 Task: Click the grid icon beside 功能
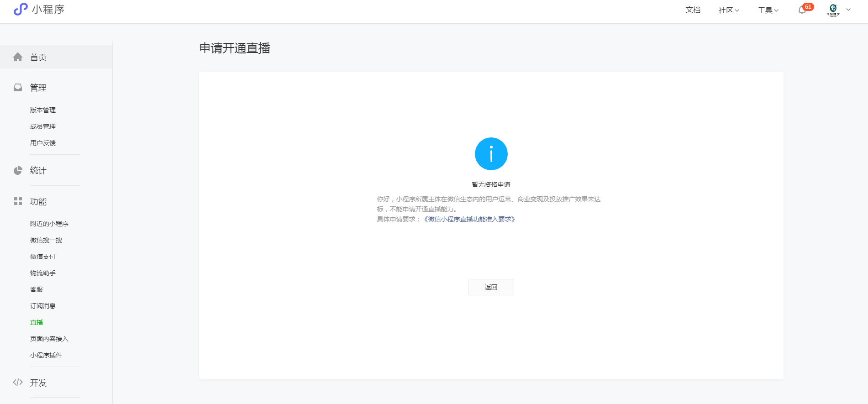18,201
